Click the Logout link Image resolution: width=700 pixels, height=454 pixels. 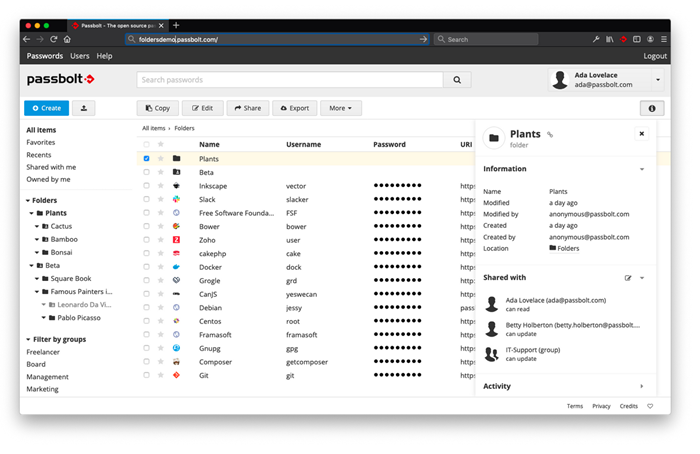(x=655, y=56)
